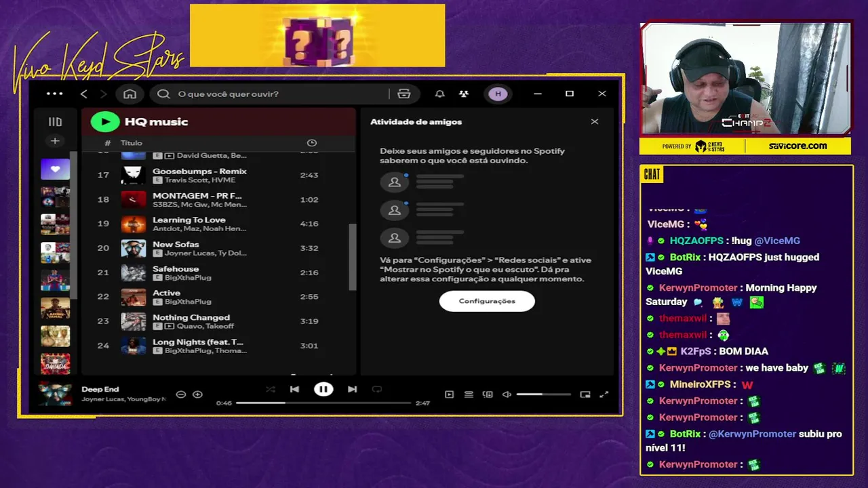
Task: Skip to next track
Action: (352, 389)
